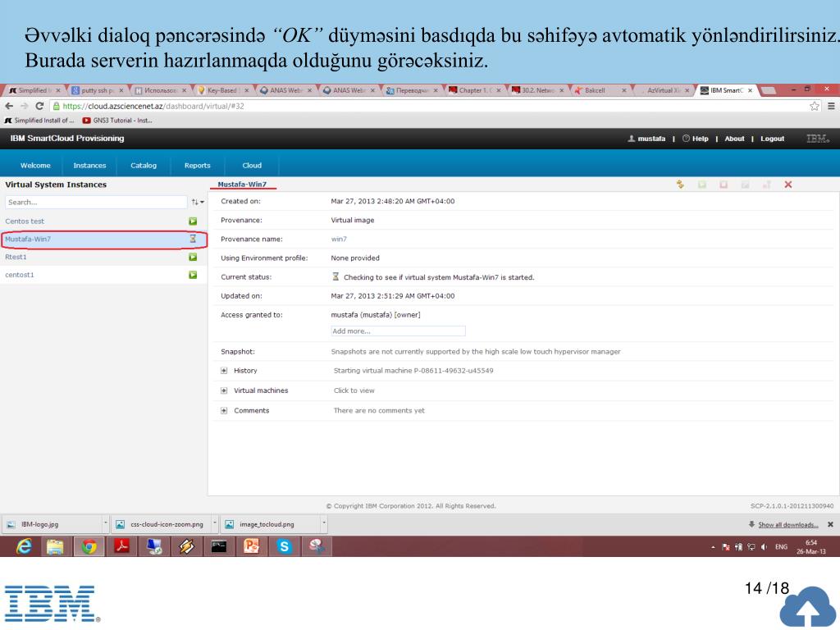Open the sort dropdown next to Search
The image size is (840, 630).
[198, 202]
